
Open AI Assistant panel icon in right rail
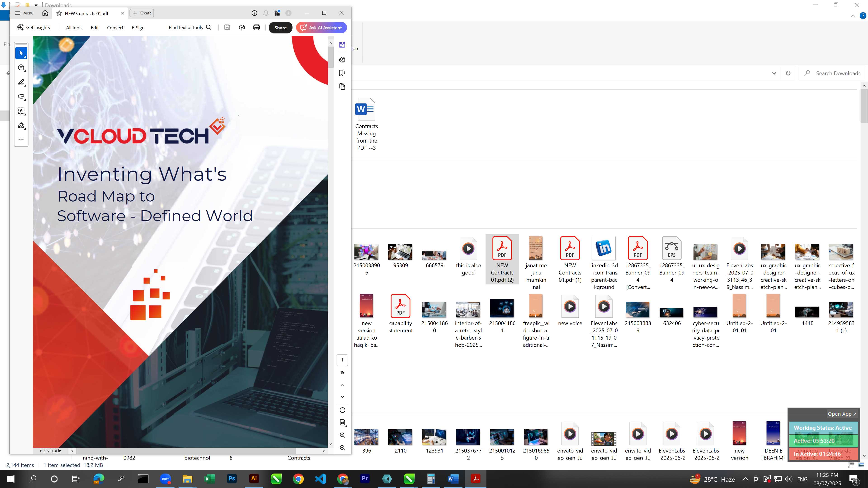(x=342, y=45)
